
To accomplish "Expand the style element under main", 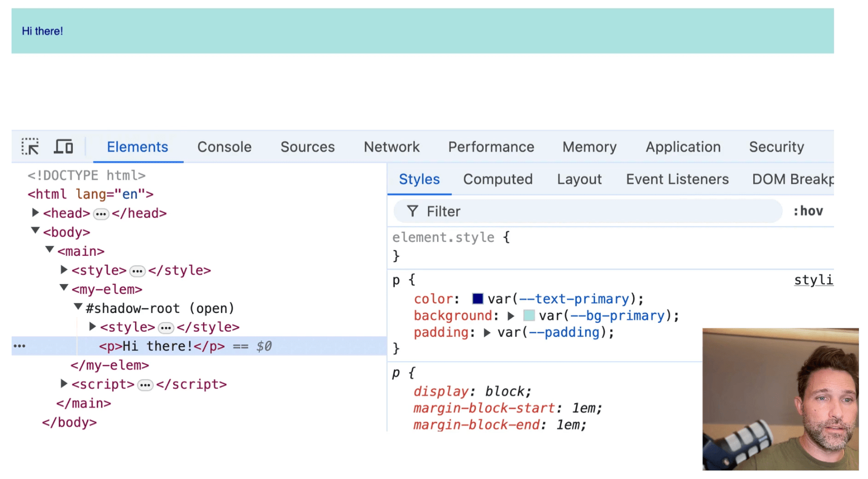I will pos(64,269).
